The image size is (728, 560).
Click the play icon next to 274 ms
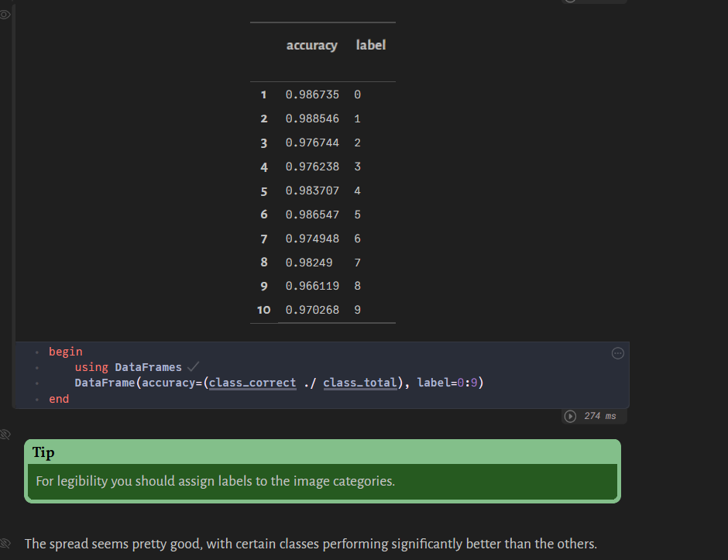click(x=570, y=416)
